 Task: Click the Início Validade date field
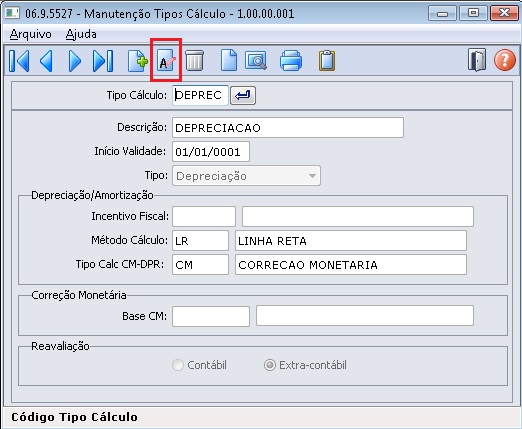pos(211,152)
